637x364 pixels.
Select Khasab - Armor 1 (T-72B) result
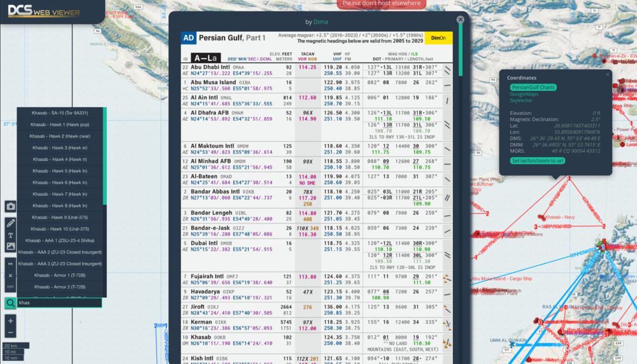point(60,275)
